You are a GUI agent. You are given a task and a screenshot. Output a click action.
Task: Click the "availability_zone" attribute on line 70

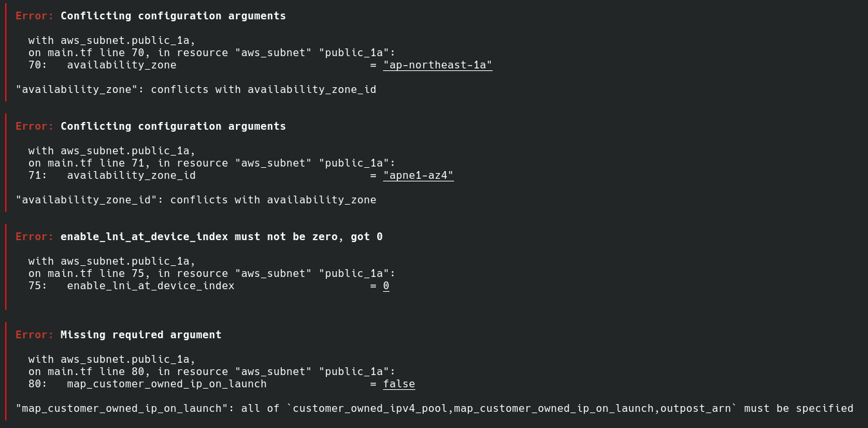click(x=122, y=65)
